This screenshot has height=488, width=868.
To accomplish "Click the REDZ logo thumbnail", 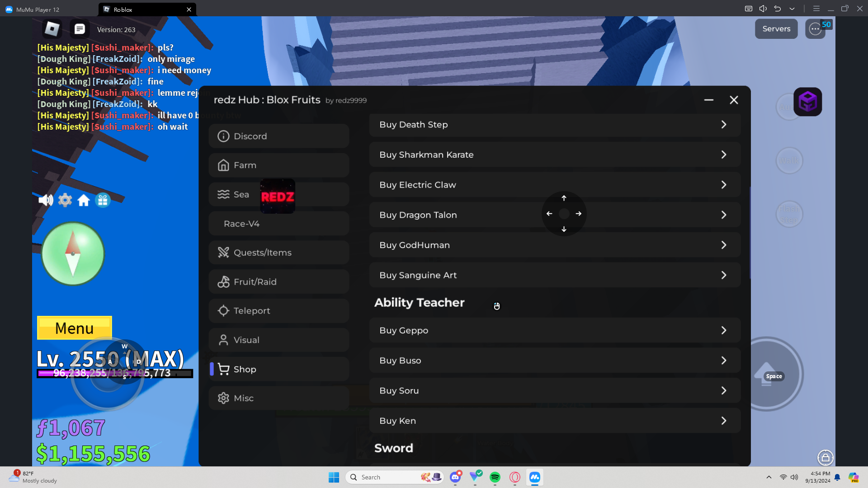I will coord(278,196).
